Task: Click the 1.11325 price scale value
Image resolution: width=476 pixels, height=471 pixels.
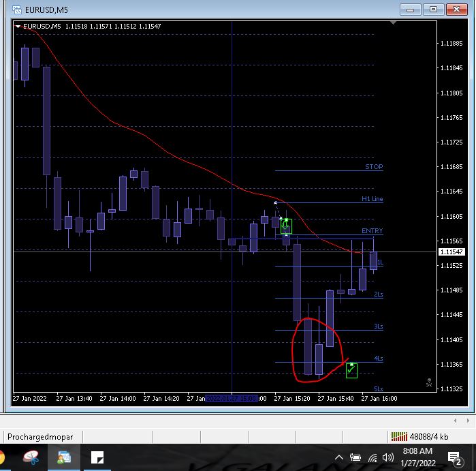Action: 451,389
